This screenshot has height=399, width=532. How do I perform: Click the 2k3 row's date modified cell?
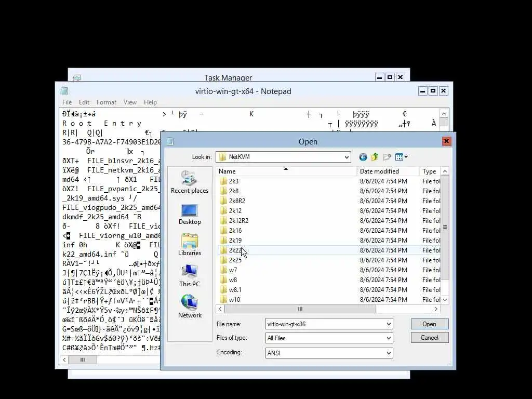coord(383,181)
